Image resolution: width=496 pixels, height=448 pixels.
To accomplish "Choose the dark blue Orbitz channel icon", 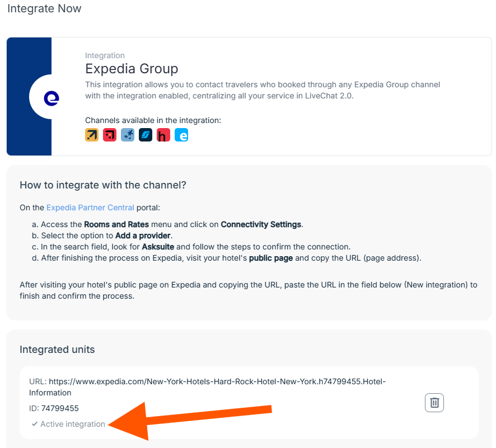I will click(146, 135).
